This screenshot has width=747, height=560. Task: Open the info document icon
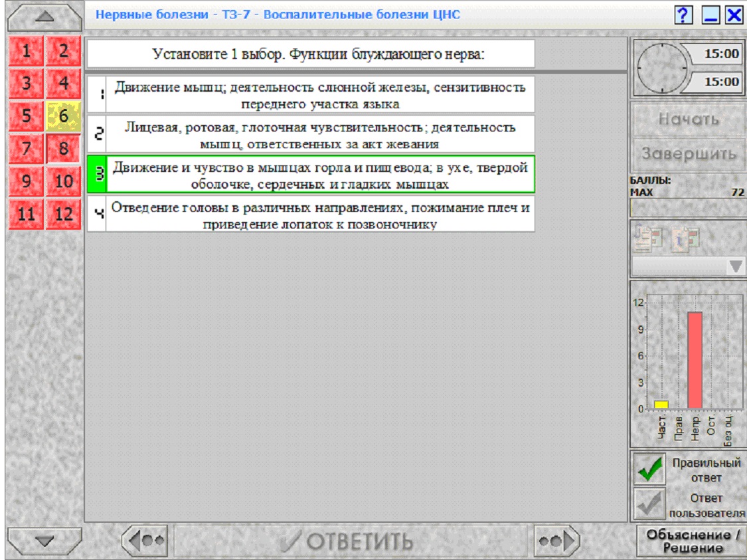pyautogui.click(x=685, y=238)
